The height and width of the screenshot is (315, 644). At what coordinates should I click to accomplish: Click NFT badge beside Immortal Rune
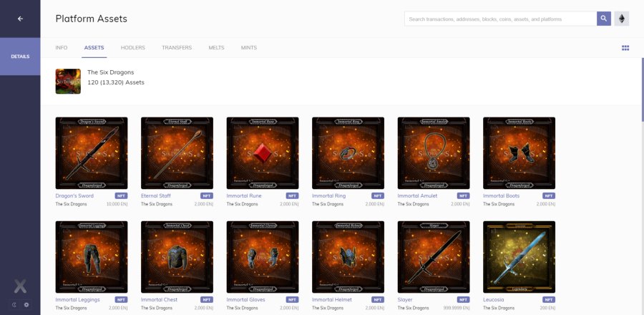292,195
